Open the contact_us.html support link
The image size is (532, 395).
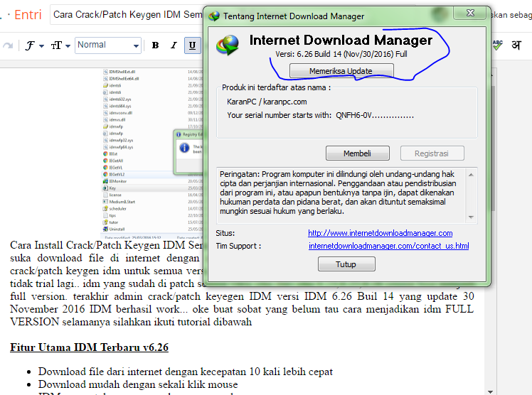coord(388,246)
